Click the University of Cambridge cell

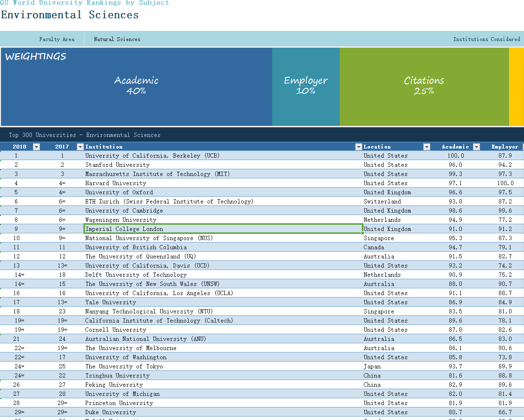coord(223,211)
